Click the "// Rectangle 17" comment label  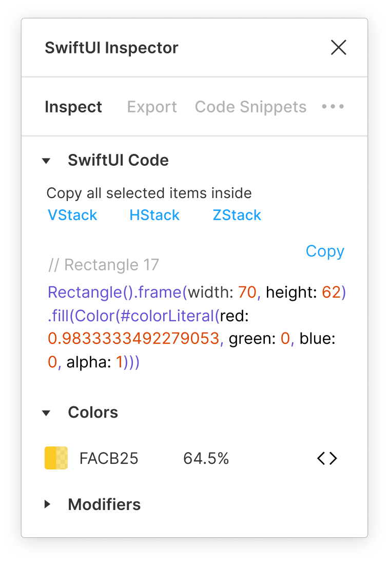[104, 265]
